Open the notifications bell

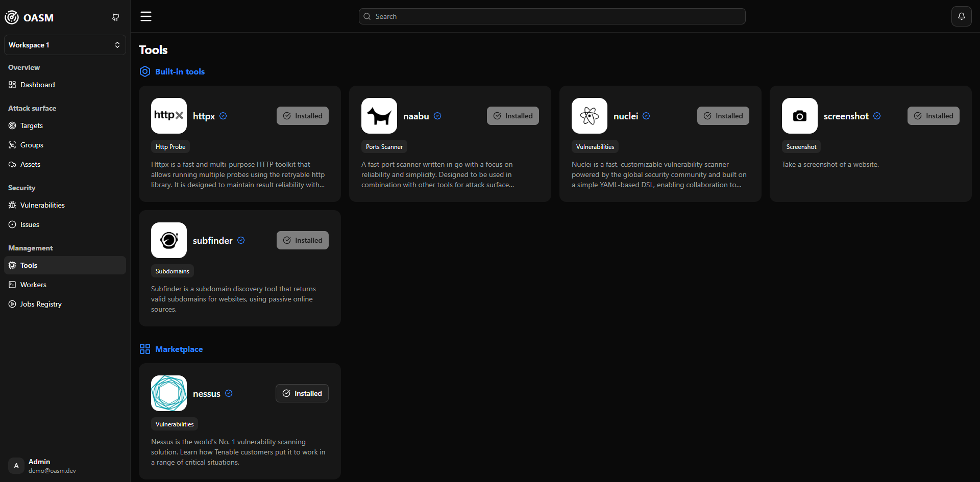pyautogui.click(x=961, y=16)
